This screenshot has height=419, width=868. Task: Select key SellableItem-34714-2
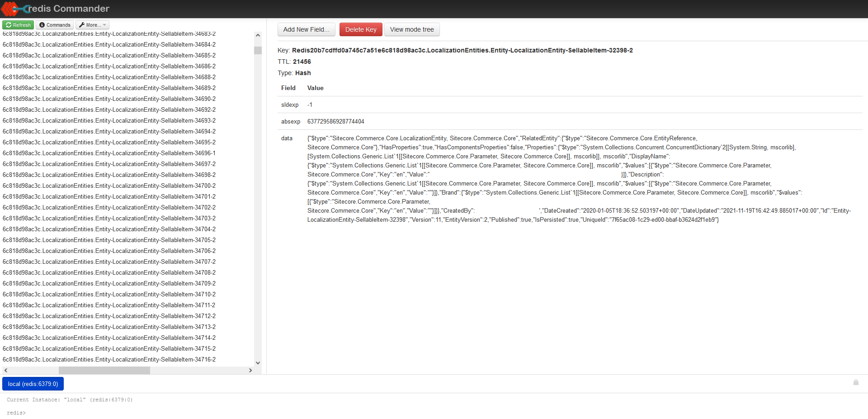pos(109,338)
